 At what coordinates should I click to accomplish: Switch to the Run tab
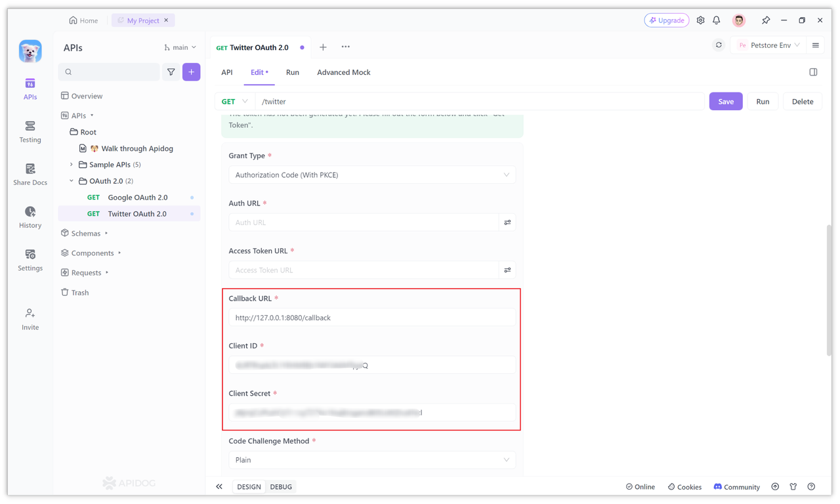click(293, 72)
